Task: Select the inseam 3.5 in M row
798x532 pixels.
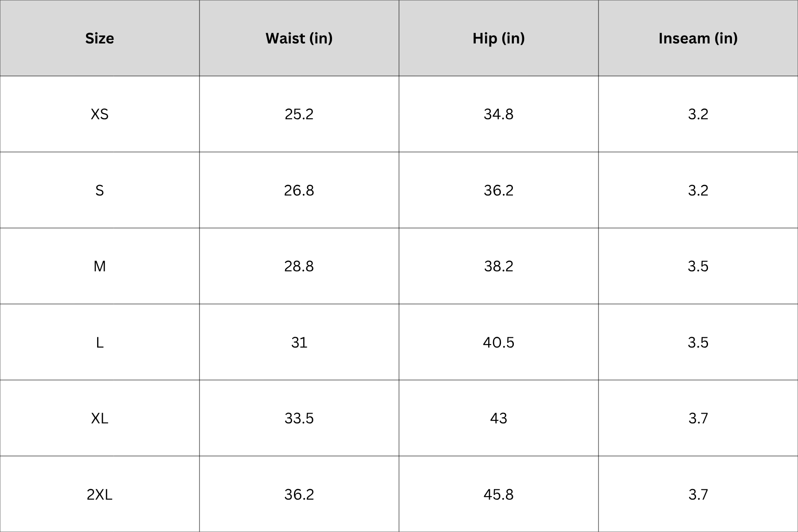Action: pos(698,266)
